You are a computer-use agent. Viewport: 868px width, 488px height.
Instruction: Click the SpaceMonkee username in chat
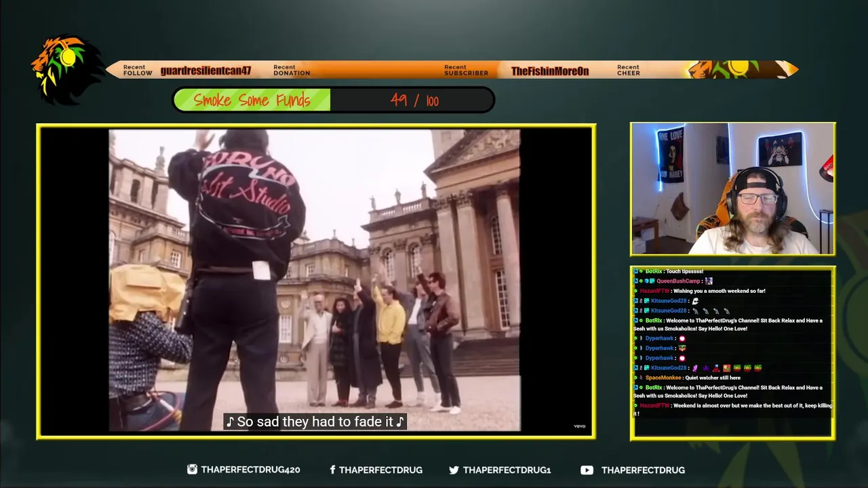(x=663, y=378)
